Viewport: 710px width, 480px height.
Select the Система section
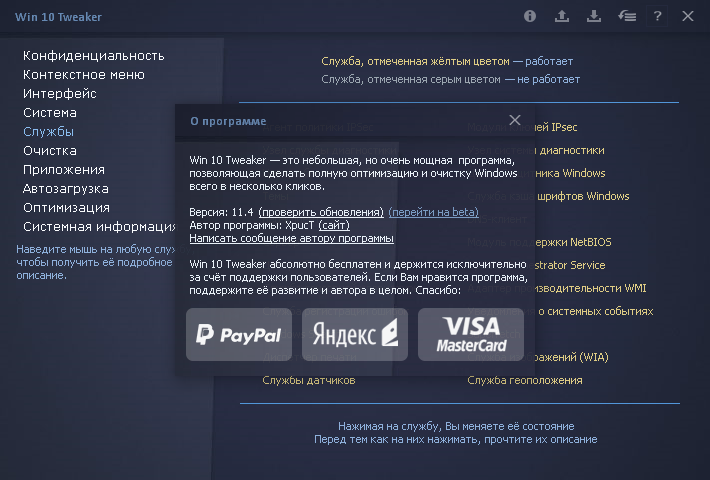[50, 113]
